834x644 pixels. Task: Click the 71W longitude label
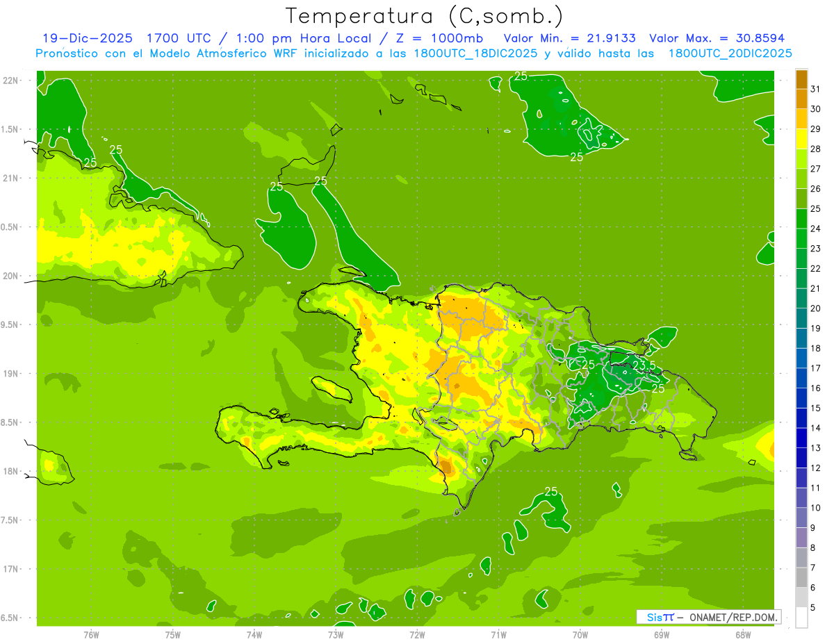(498, 635)
